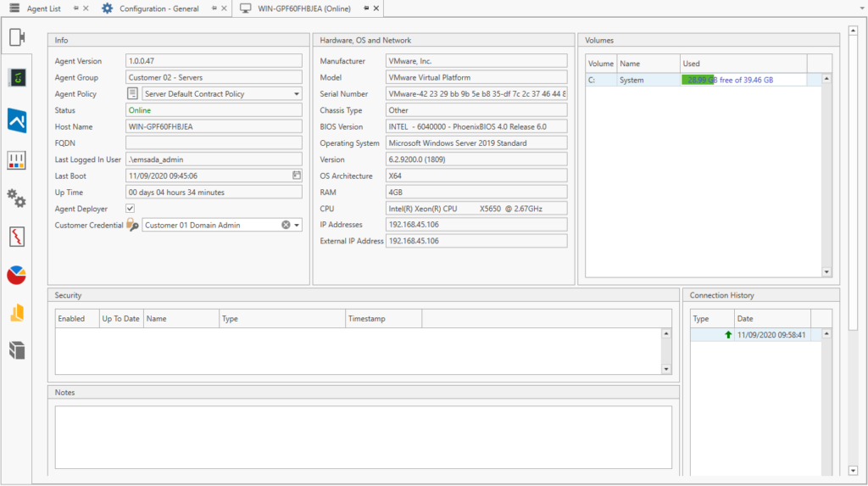
Task: Click the Customer Credential key icon
Action: pyautogui.click(x=132, y=225)
